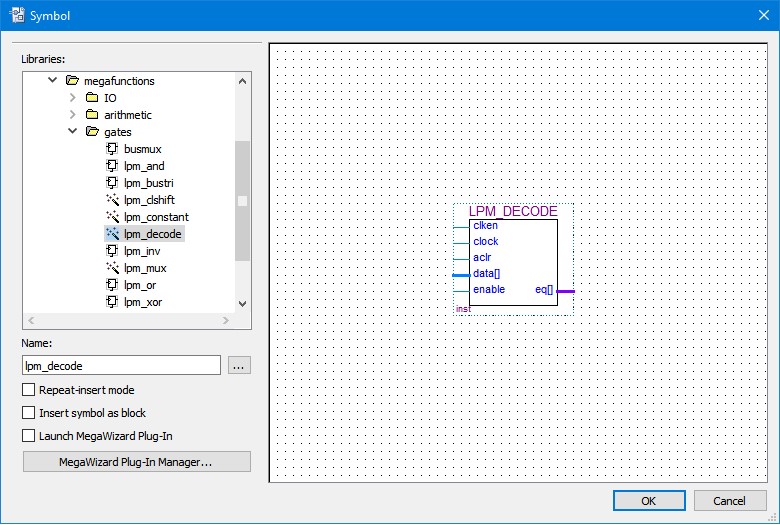Click the symbol Name input field
This screenshot has width=780, height=525.
click(121, 366)
